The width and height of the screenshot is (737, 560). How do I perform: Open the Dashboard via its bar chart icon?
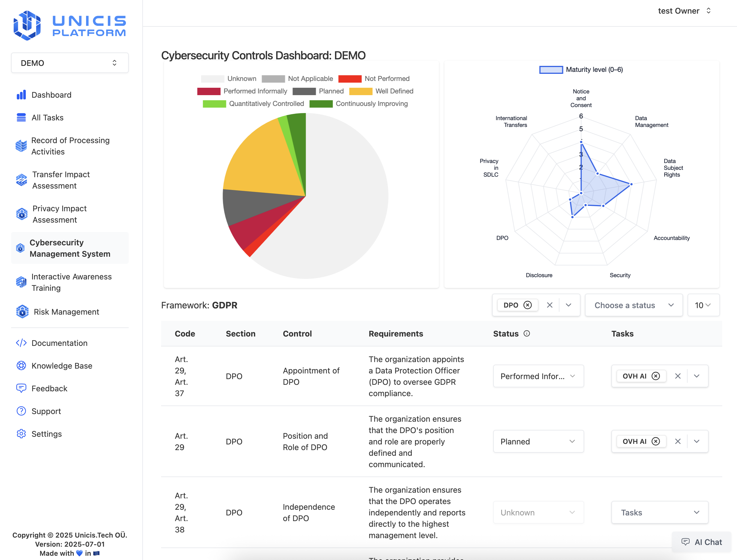(x=21, y=95)
